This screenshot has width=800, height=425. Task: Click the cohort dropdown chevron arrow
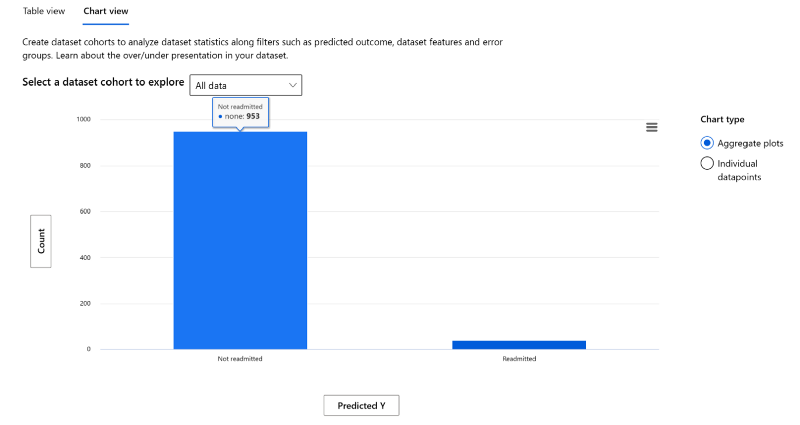click(293, 85)
